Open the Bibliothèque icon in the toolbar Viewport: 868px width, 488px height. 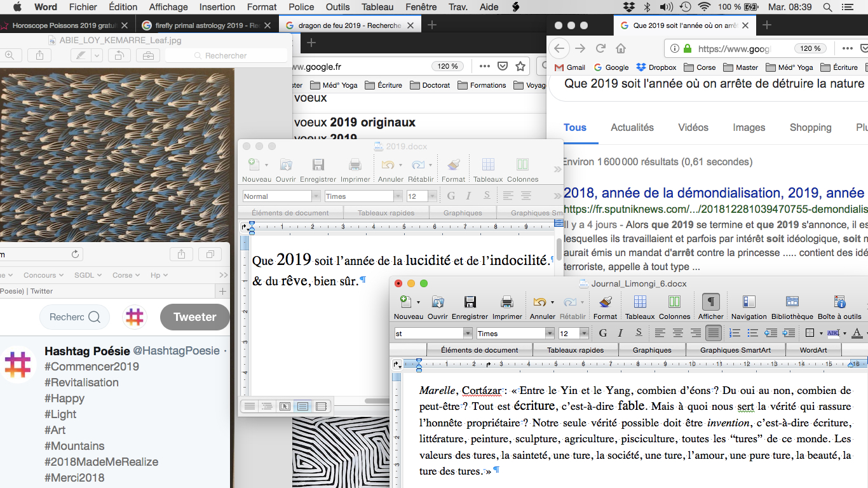[x=792, y=302]
